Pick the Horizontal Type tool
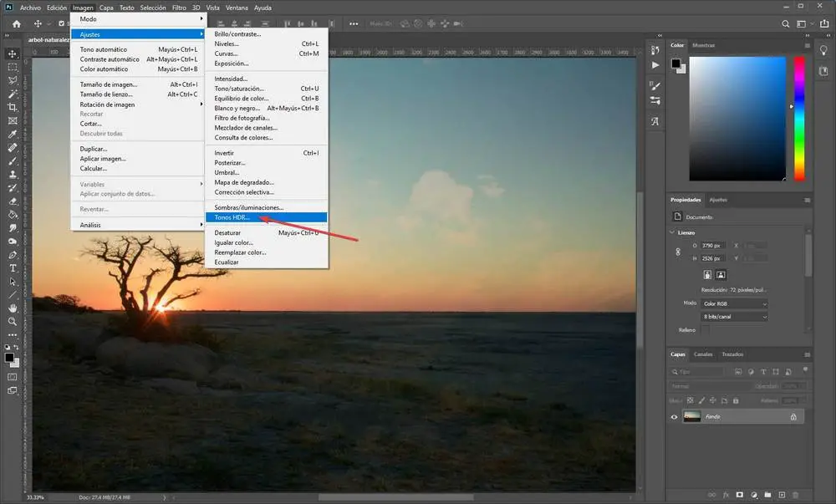Screen dimensions: 836x504 tap(13, 267)
